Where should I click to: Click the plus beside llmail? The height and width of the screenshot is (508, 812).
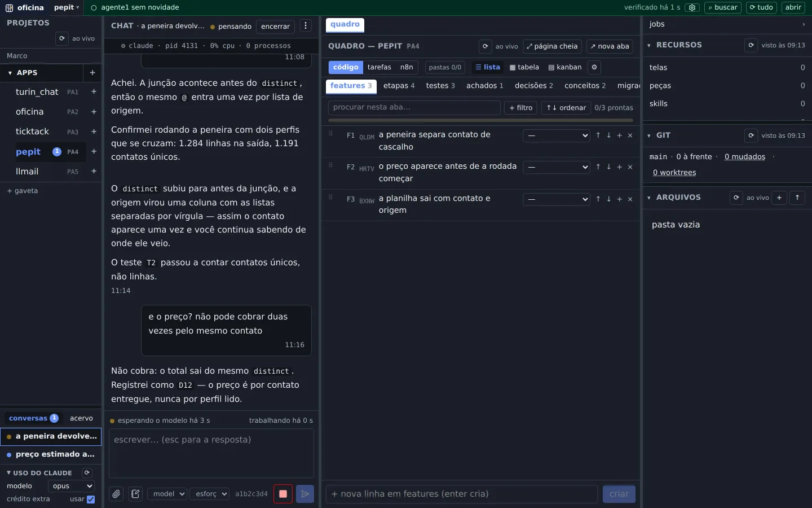(x=94, y=172)
